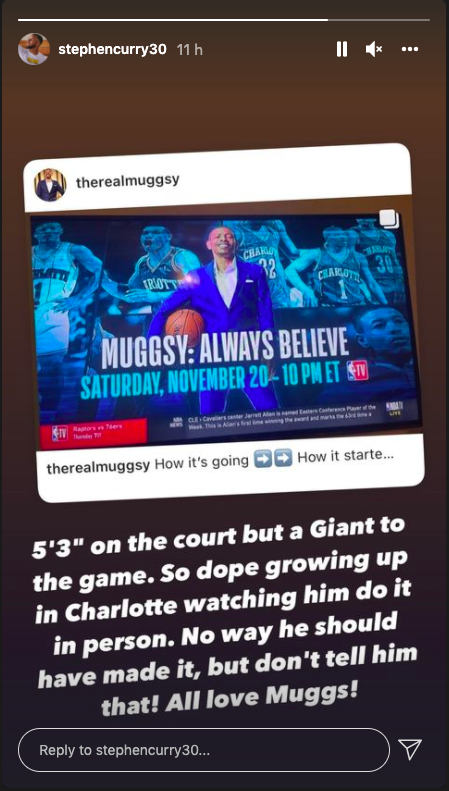The image size is (449, 791).
Task: Open the stephencurry30 username link
Action: (x=112, y=49)
